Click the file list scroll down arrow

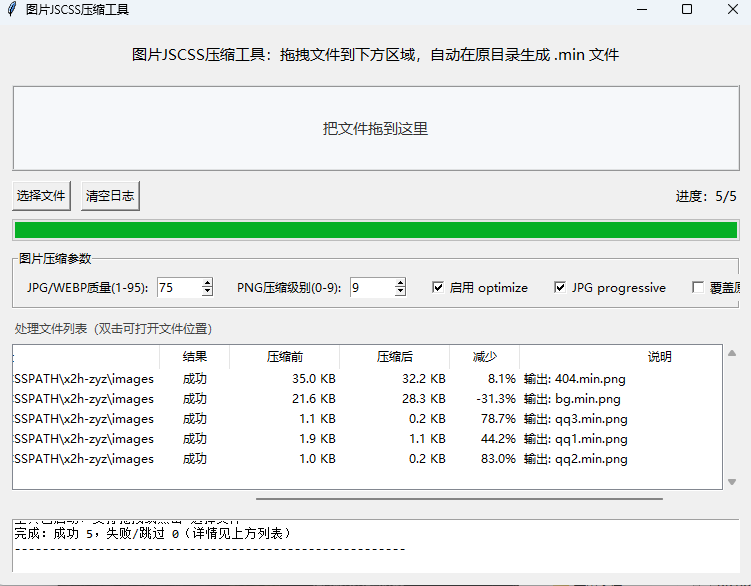coord(732,482)
